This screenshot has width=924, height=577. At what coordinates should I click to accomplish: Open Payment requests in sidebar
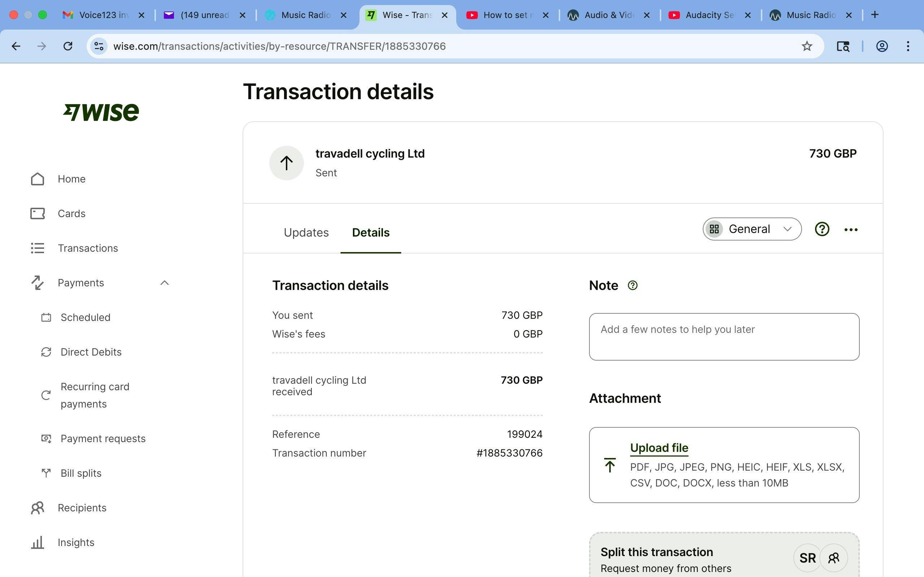[103, 439]
